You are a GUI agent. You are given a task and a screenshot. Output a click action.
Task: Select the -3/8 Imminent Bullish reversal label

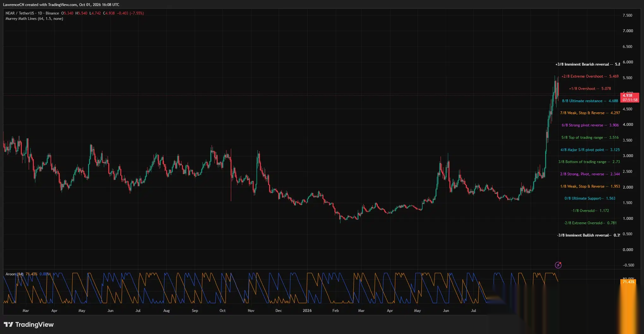point(588,235)
